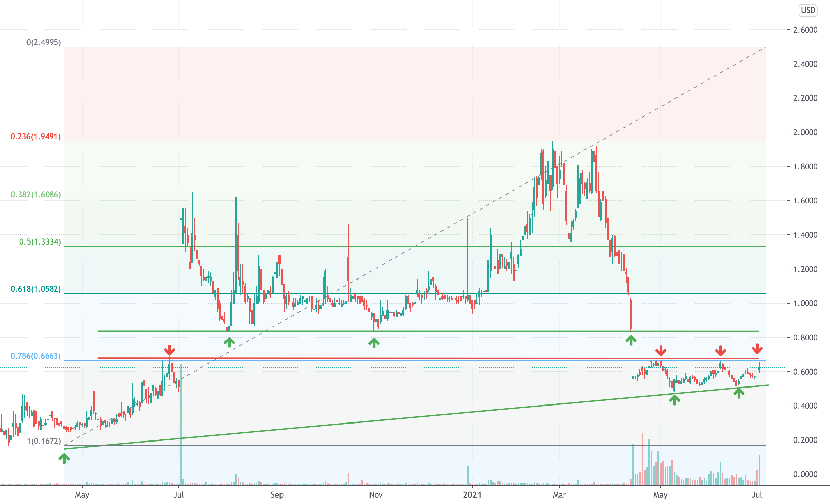Click the 2.6000 price axis label
This screenshot has height=504, width=830.
point(805,30)
